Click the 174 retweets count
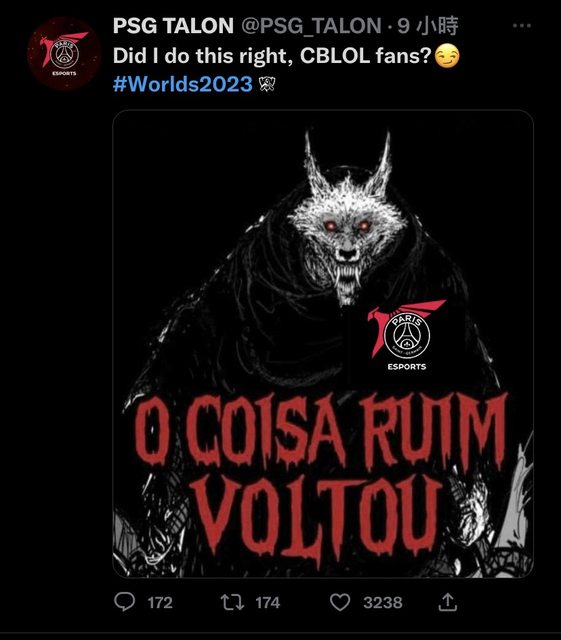 (268, 603)
